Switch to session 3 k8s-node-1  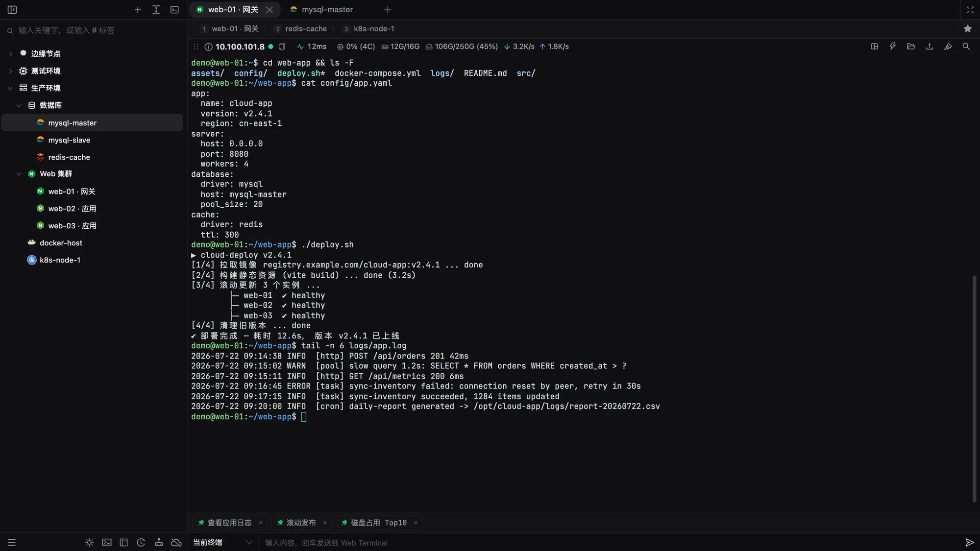[368, 29]
